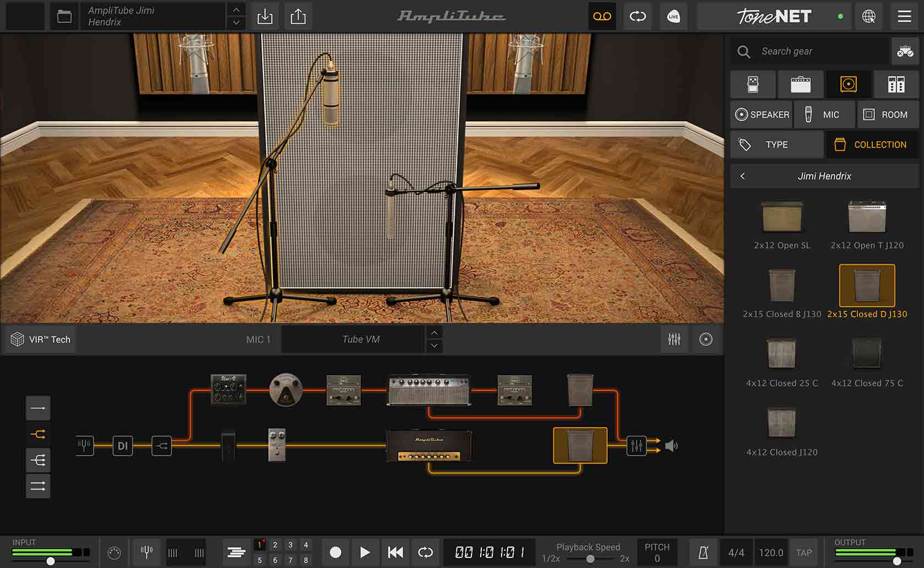This screenshot has width=924, height=568.
Task: Select previous mic model with up arrow
Action: point(435,332)
